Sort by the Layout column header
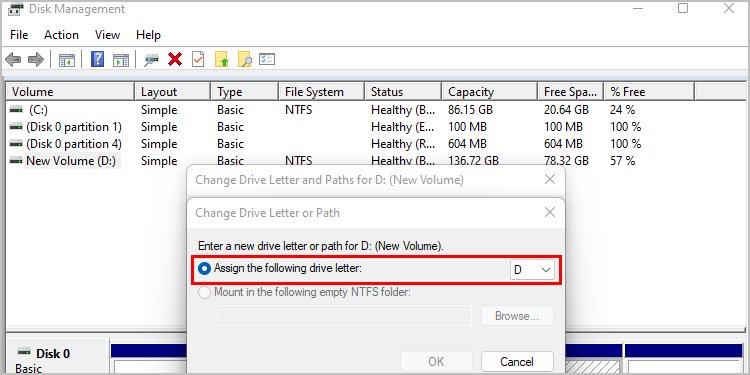 pyautogui.click(x=173, y=92)
